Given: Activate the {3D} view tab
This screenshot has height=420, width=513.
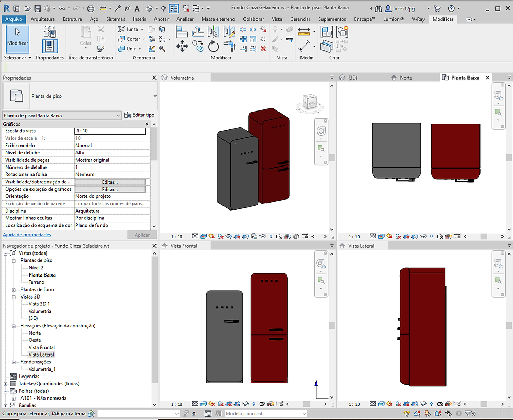Looking at the screenshot, I should [x=353, y=78].
